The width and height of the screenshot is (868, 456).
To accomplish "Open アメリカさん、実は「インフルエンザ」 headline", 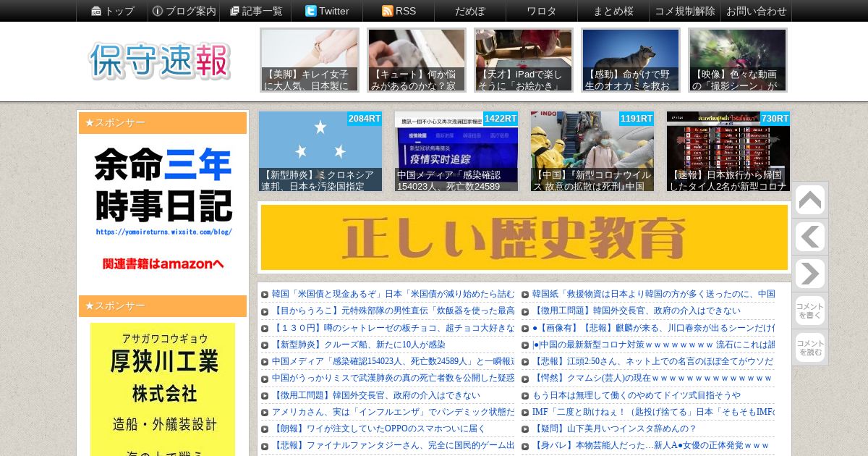I will click(393, 412).
